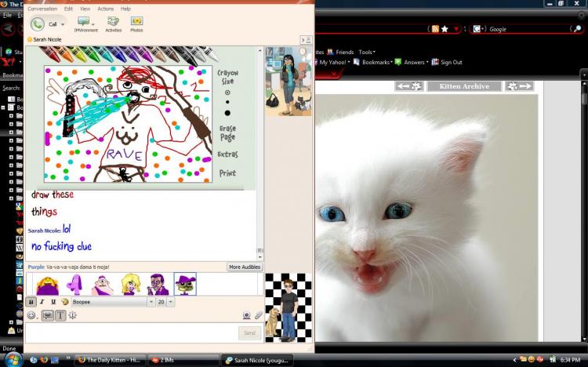Click the paperclip attach file icon
The image size is (588, 367).
[259, 315]
